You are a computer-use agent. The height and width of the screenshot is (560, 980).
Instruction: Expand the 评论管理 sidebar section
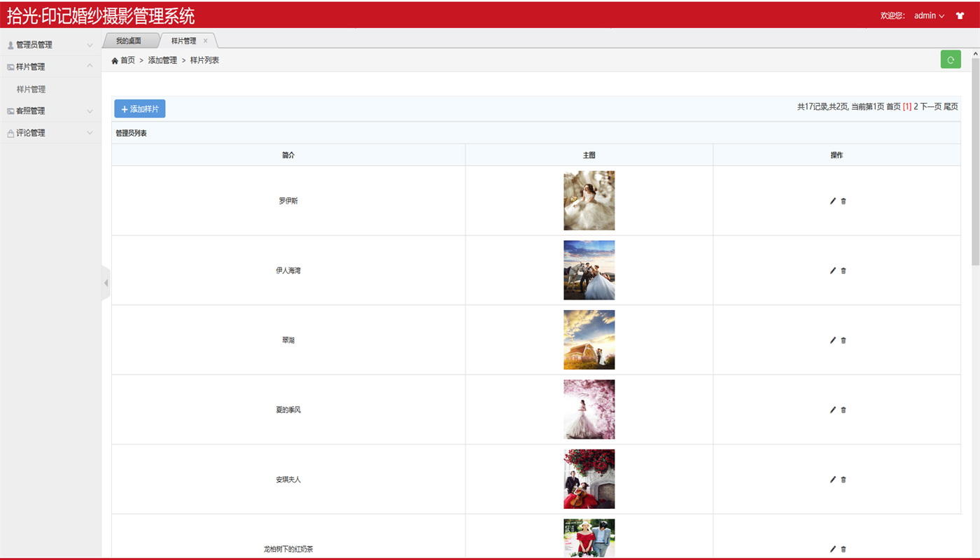[x=50, y=133]
